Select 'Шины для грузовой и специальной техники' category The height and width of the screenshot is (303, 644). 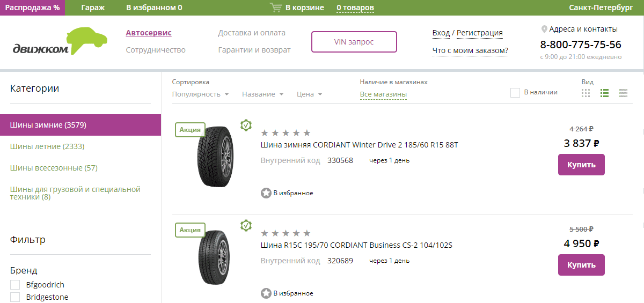coord(75,193)
